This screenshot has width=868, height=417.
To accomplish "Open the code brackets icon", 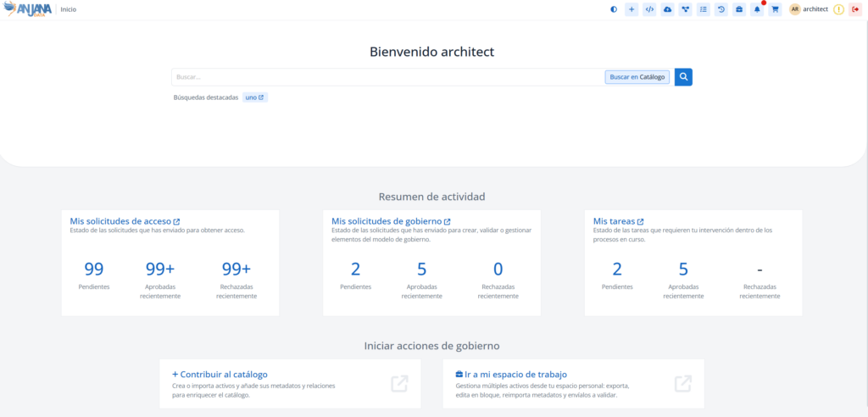I will pos(649,9).
